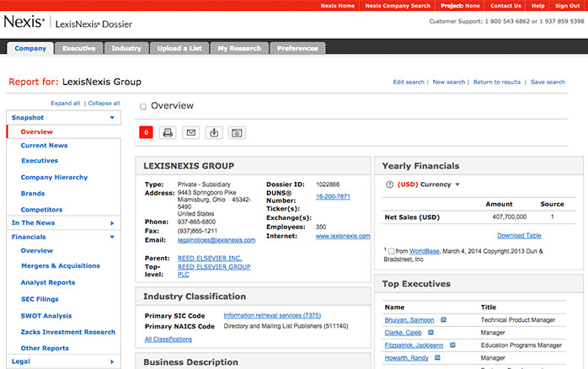
Task: Open the profile icon next to Howarth, Randy
Action: tap(437, 358)
